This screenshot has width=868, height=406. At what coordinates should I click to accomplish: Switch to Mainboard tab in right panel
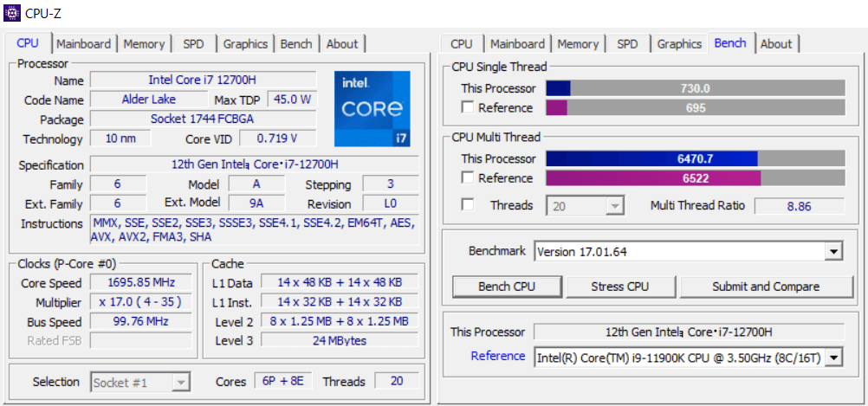coord(517,44)
